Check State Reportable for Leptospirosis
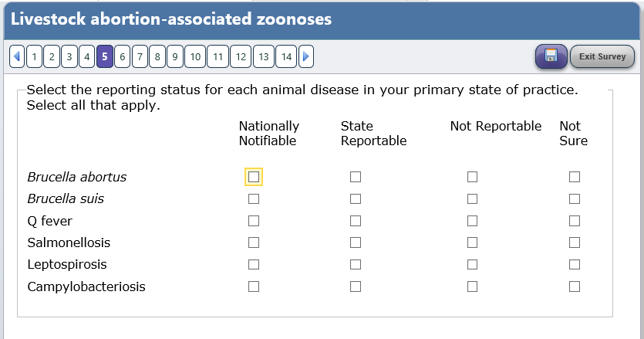 (356, 265)
